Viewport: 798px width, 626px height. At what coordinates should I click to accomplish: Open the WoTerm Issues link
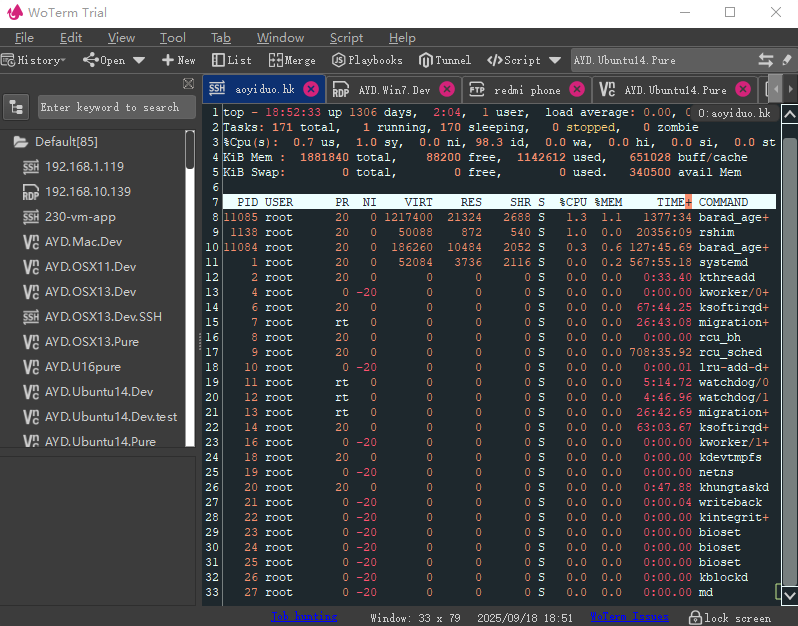tap(629, 617)
